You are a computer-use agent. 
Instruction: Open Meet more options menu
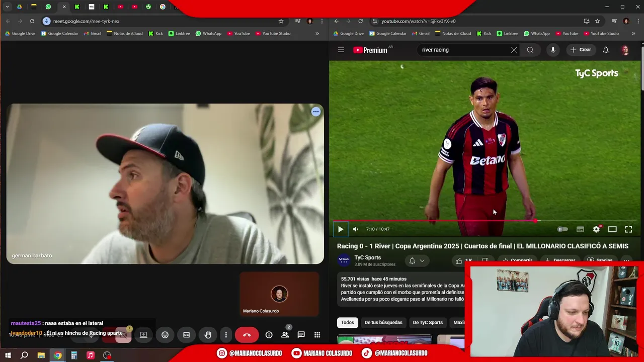226,335
